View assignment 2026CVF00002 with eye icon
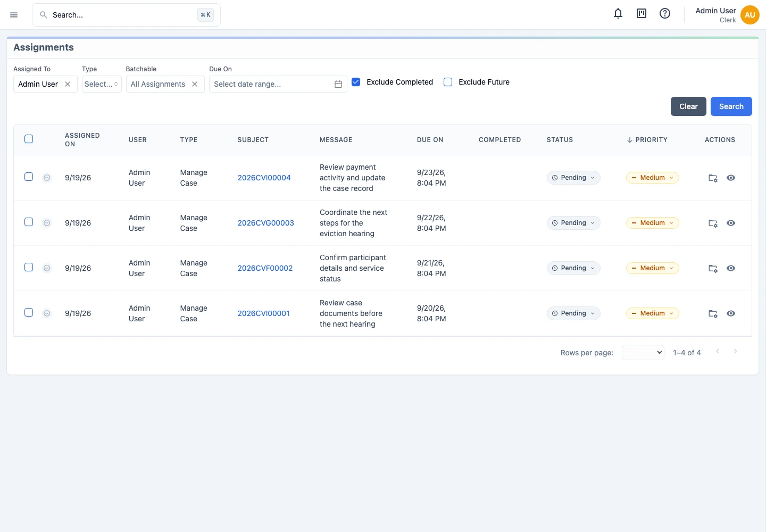The width and height of the screenshot is (766, 532). pyautogui.click(x=731, y=268)
